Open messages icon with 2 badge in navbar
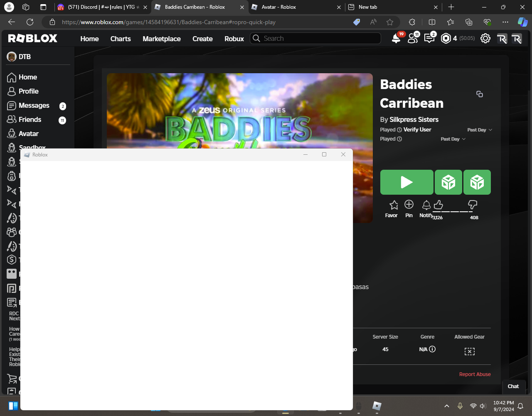Image resolution: width=532 pixels, height=416 pixels. 429,38
